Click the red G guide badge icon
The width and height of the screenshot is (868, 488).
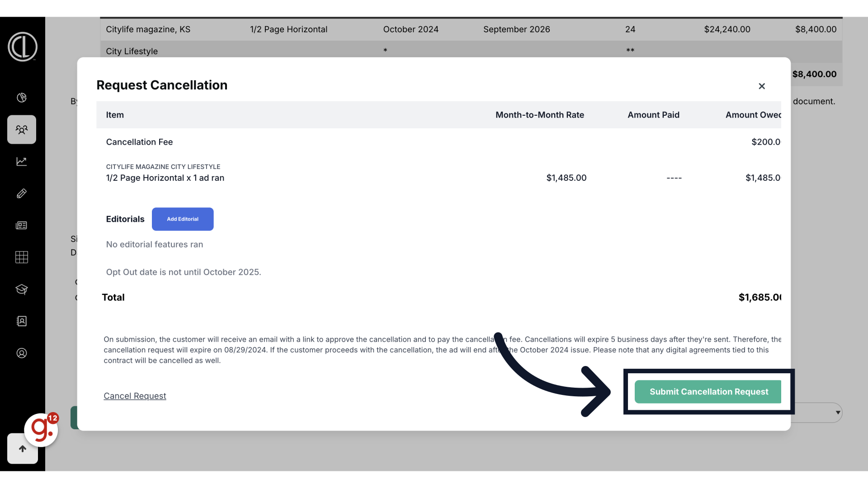pos(41,430)
